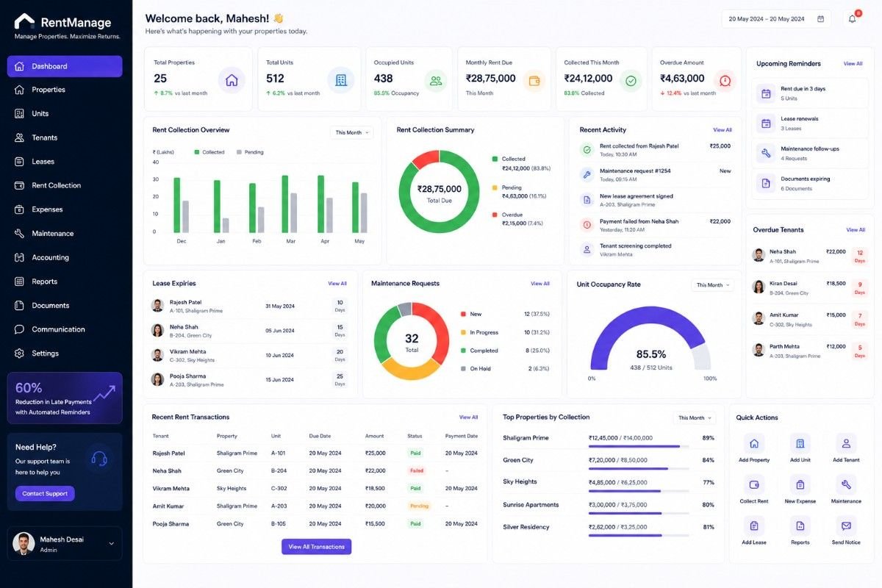Click the Contact Support button
The height and width of the screenshot is (588, 882).
tap(45, 494)
